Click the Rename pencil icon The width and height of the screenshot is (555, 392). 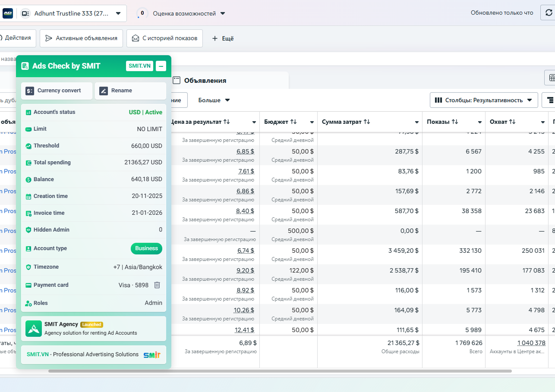(104, 91)
